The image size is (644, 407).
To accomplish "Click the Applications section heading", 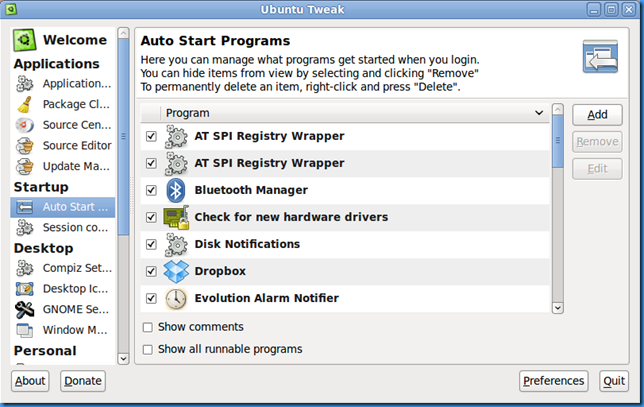I will coord(57,64).
